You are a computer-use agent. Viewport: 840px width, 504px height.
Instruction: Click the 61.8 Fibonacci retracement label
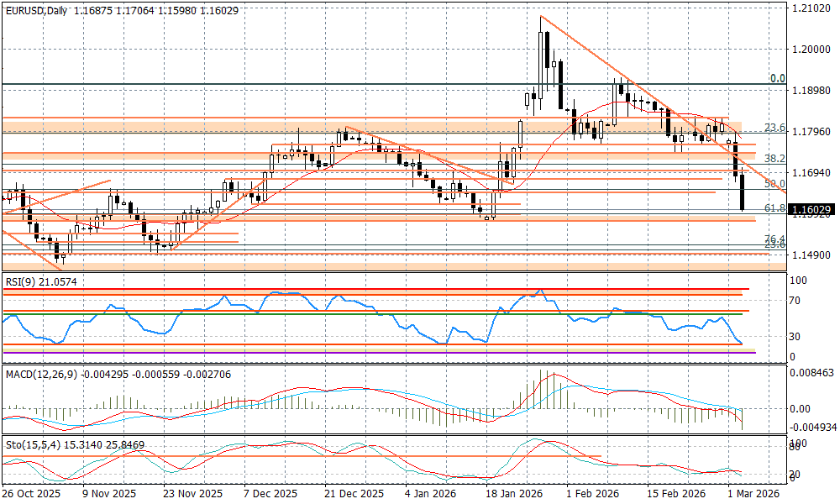pyautogui.click(x=774, y=207)
